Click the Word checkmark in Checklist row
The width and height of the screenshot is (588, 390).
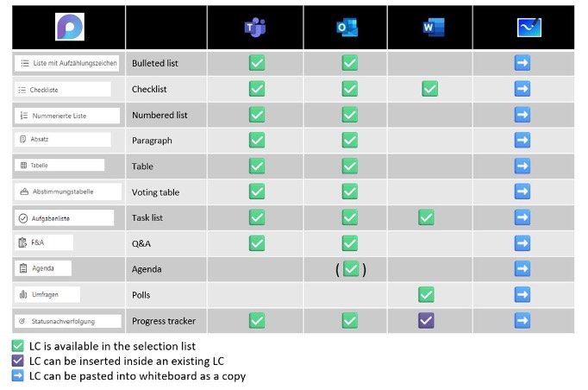pos(429,89)
